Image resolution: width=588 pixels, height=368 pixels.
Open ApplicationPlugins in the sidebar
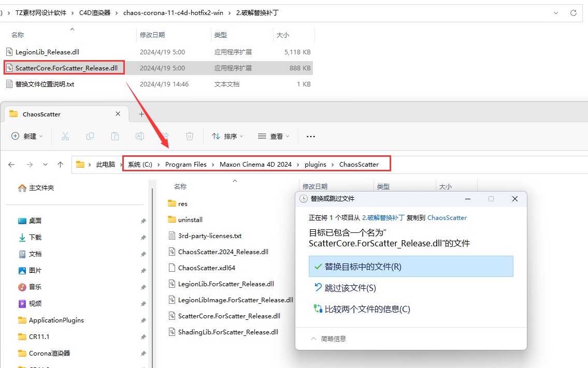point(51,320)
